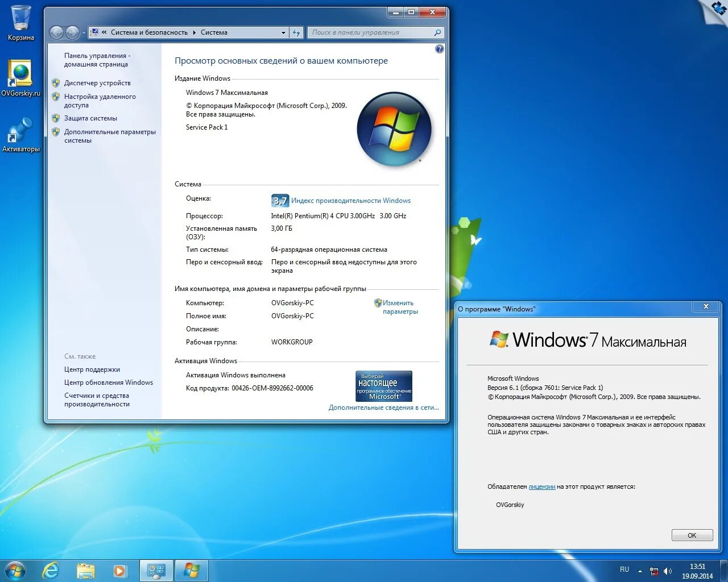Click OVGorskiy licensee name in About dialog
This screenshot has height=582, width=728.
[510, 505]
